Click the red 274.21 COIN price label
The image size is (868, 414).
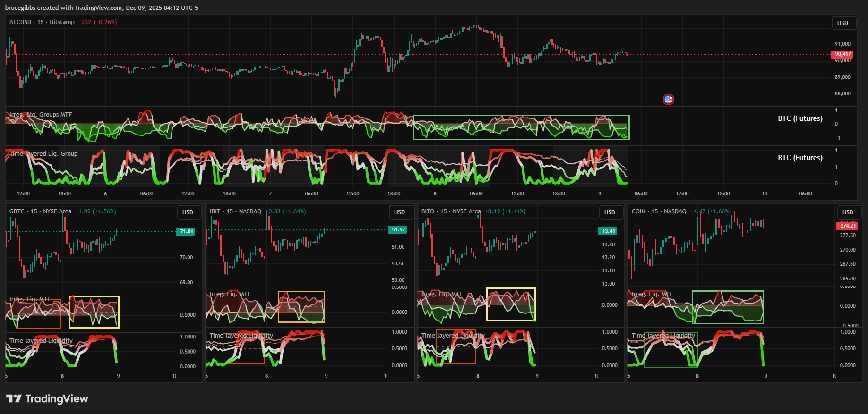click(x=848, y=226)
